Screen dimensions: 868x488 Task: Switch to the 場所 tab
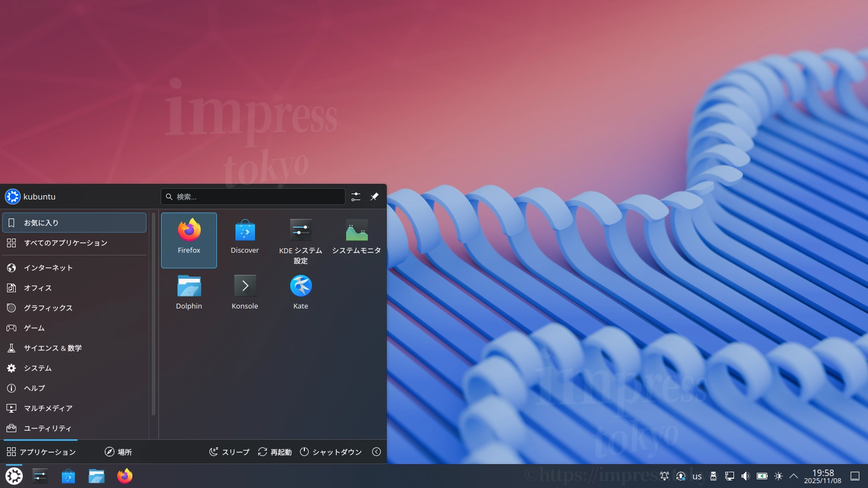(x=118, y=452)
